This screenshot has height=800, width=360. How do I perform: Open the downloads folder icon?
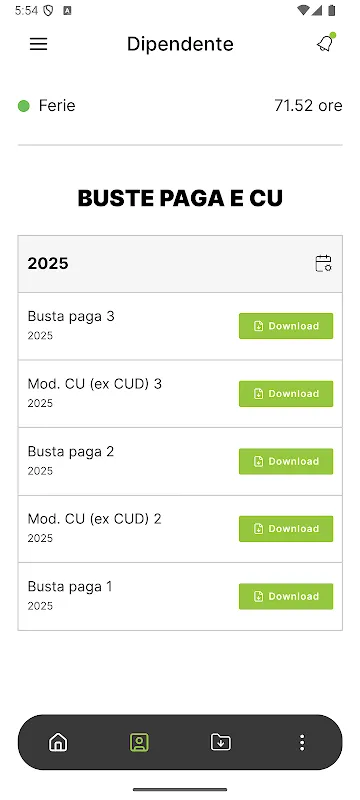pyautogui.click(x=221, y=742)
